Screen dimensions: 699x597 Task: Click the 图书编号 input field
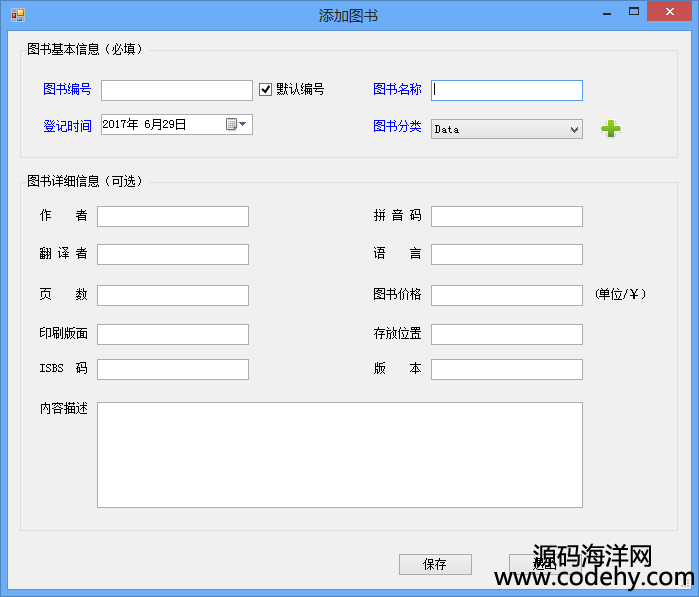pos(176,90)
